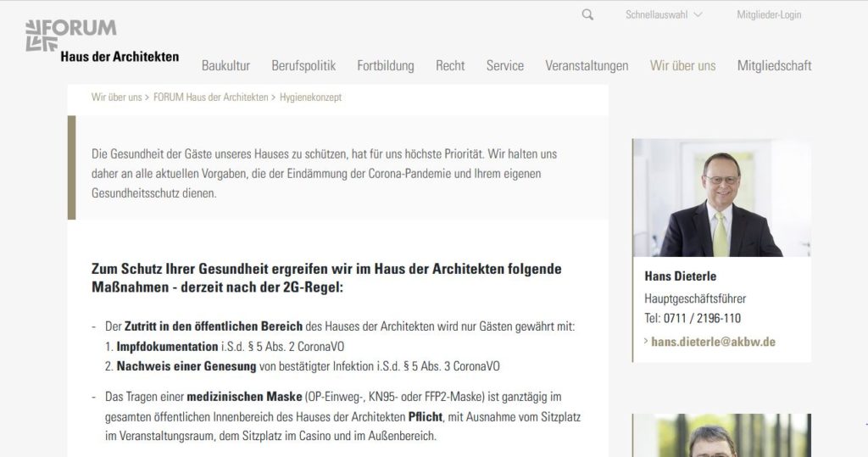Open the Baukultur menu
This screenshot has width=868, height=457.
coord(225,65)
